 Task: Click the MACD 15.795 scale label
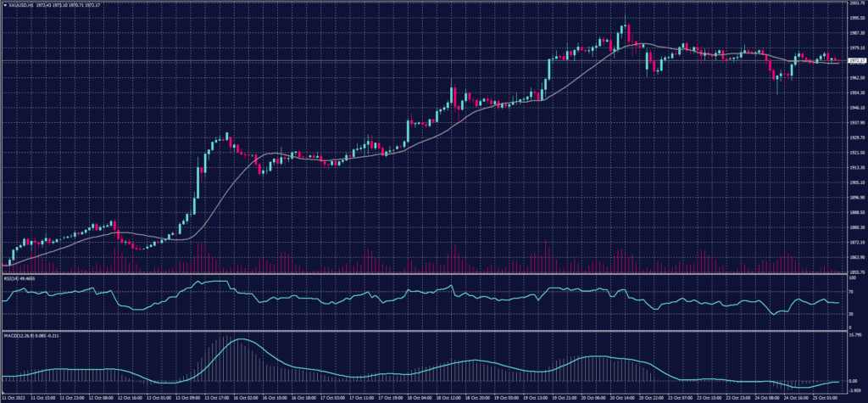click(x=856, y=335)
